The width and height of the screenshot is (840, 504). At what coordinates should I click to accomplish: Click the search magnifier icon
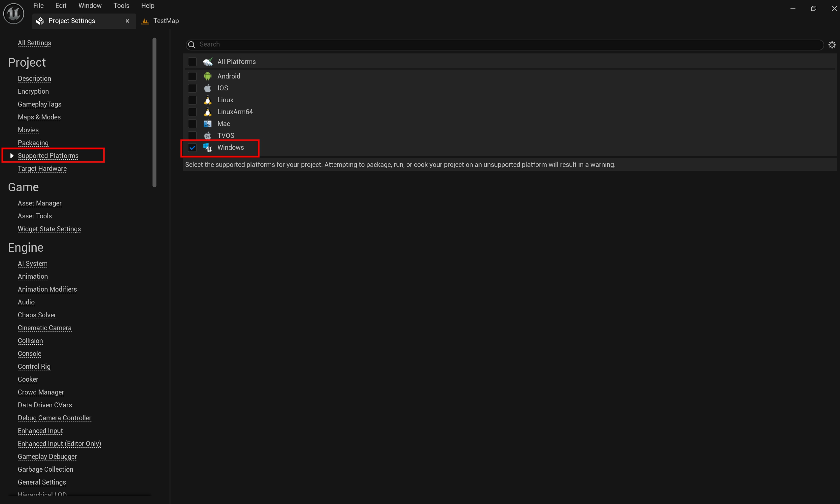pos(192,45)
